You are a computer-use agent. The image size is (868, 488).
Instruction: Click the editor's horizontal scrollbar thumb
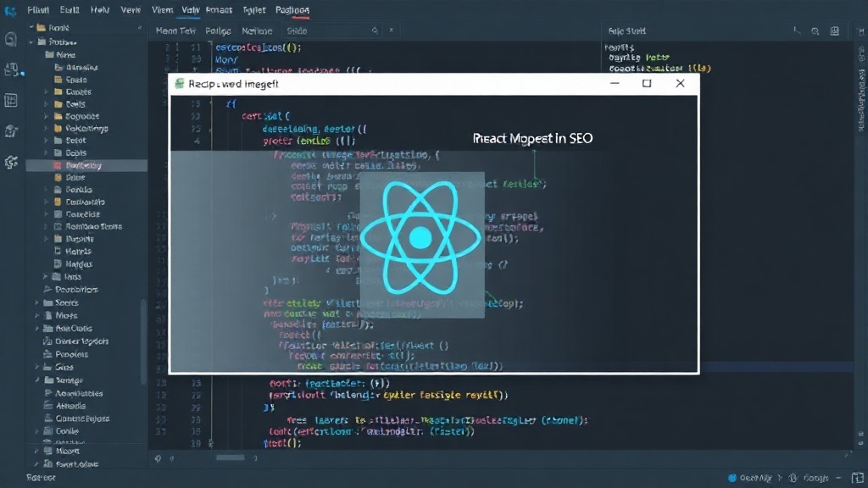[x=231, y=458]
